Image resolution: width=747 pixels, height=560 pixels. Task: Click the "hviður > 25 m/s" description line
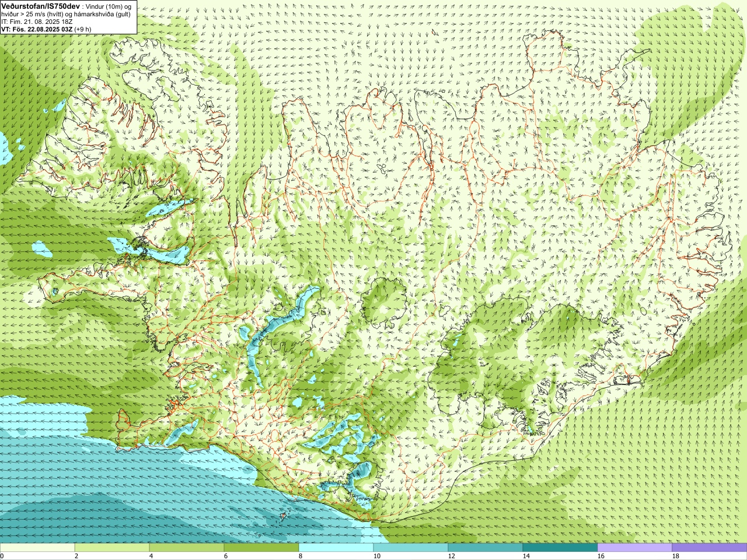pyautogui.click(x=66, y=13)
